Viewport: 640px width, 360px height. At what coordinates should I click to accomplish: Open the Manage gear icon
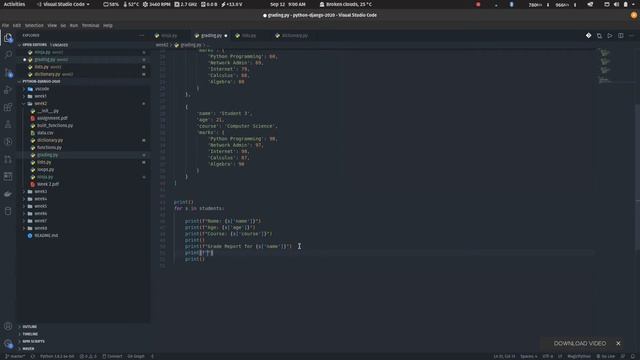click(x=8, y=344)
